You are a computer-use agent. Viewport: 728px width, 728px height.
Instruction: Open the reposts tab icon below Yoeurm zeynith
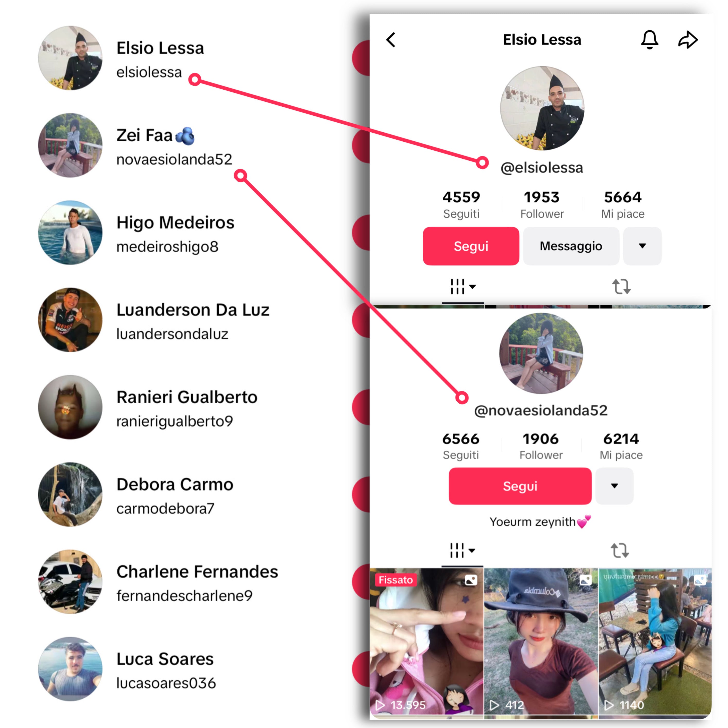click(620, 551)
